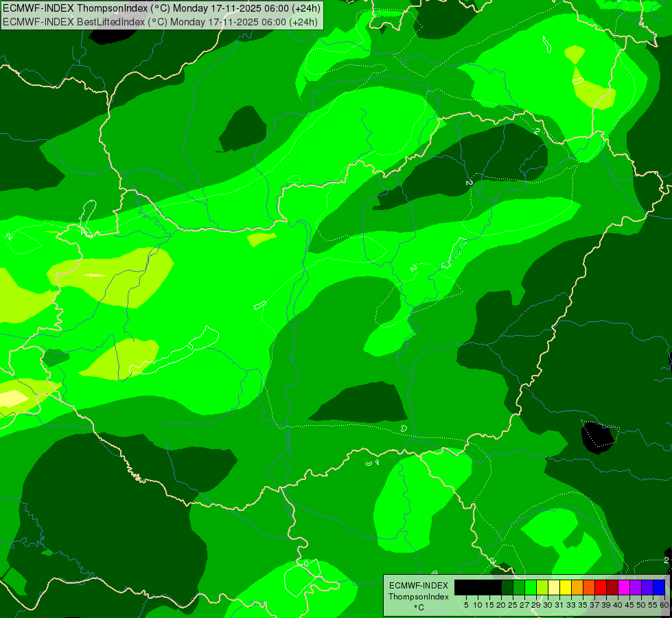Click legend tick value "29"
The width and height of the screenshot is (672, 618).
[x=536, y=605]
